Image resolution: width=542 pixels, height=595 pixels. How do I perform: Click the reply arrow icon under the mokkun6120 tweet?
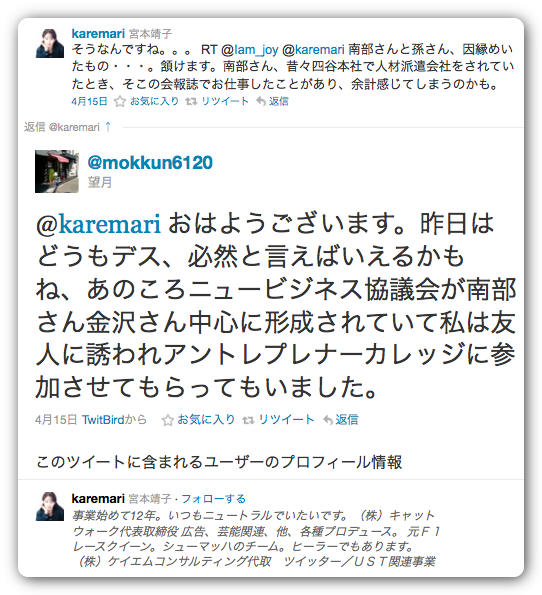328,420
